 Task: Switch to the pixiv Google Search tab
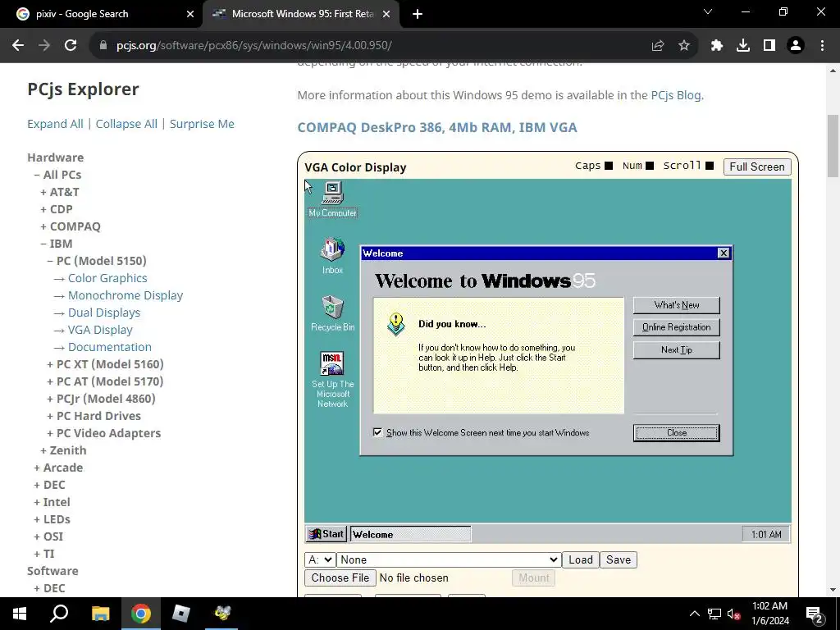click(101, 14)
